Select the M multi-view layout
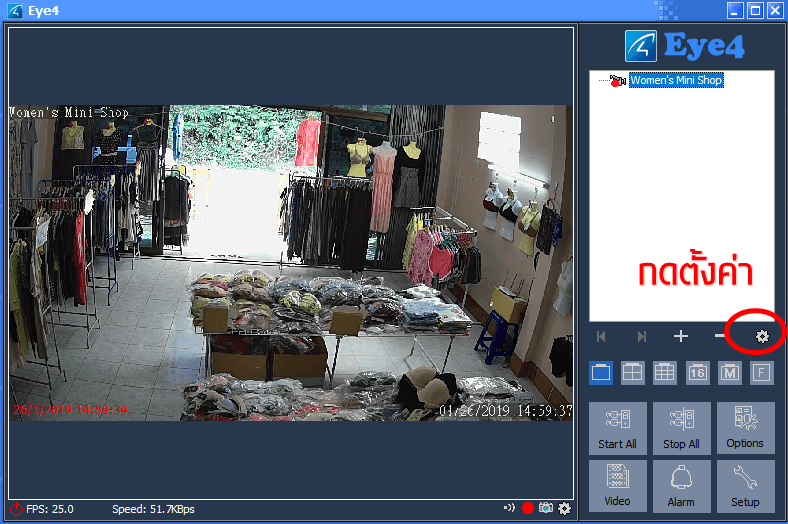This screenshot has height=524, width=788. click(x=729, y=373)
